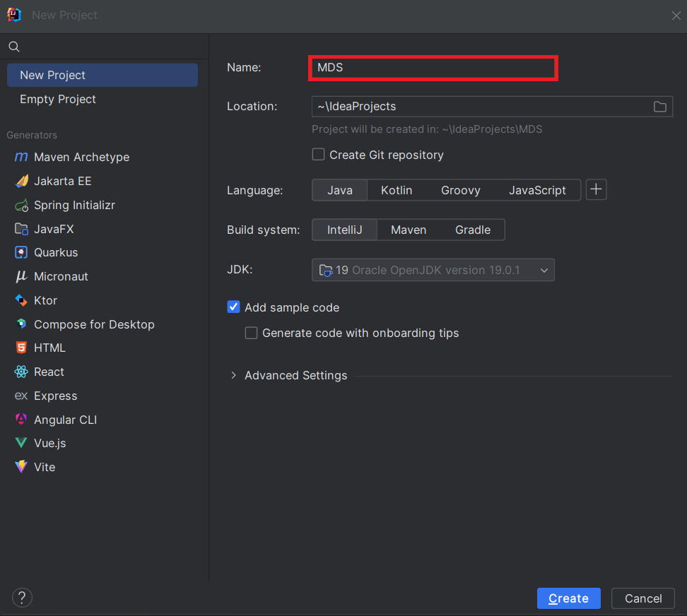Switch language to Kotlin
Image resolution: width=687 pixels, height=616 pixels.
[396, 190]
